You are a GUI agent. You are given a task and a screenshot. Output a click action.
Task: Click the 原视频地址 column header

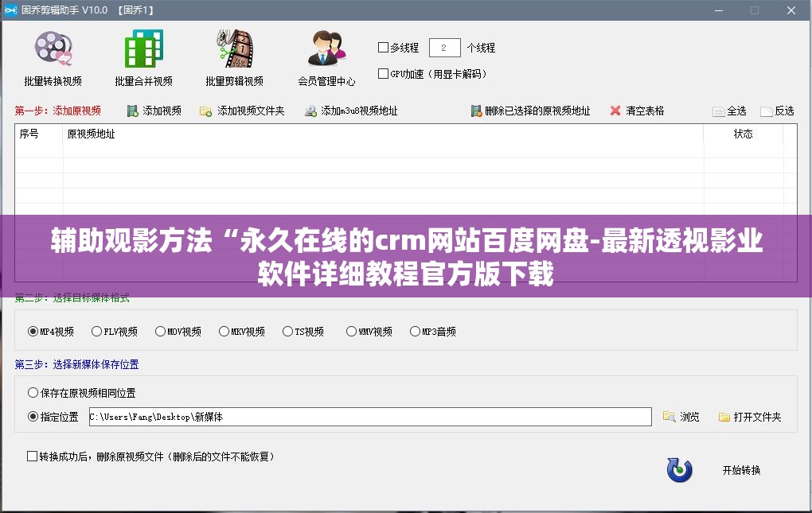[x=383, y=134]
